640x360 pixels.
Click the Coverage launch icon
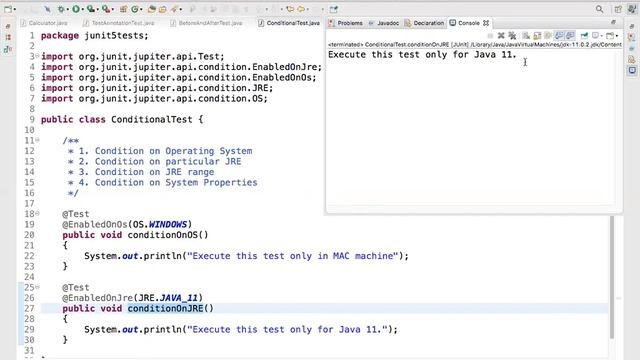[x=90, y=9]
